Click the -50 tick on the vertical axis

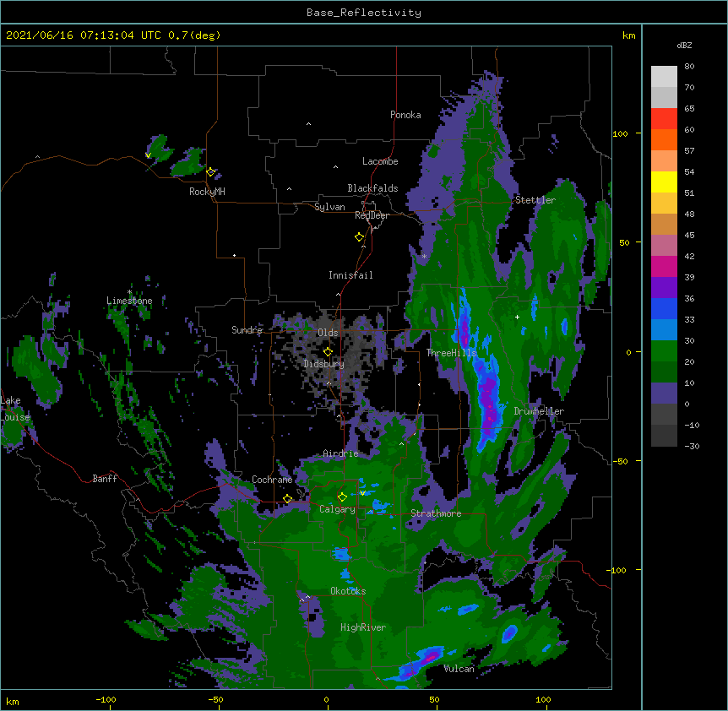(620, 461)
